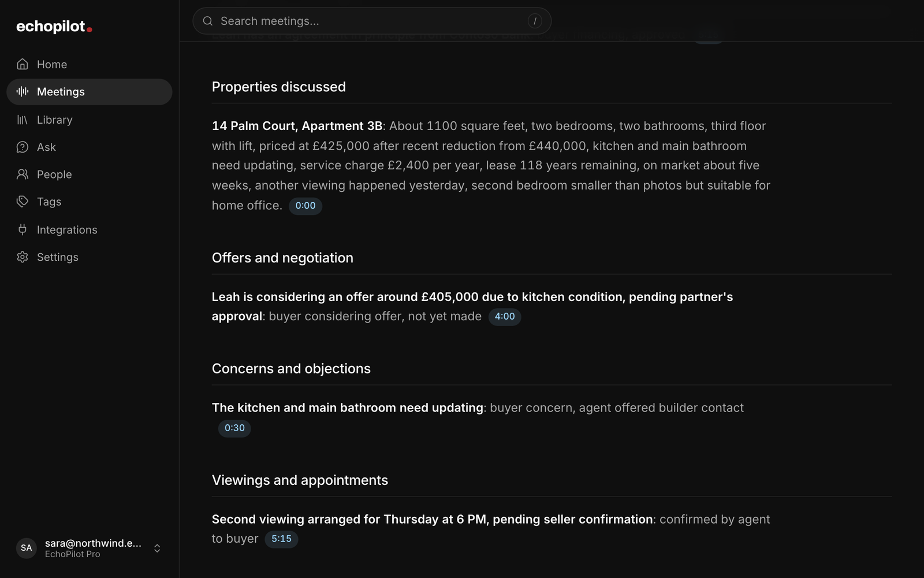
Task: Jump to timestamp 0:30
Action: pos(234,428)
